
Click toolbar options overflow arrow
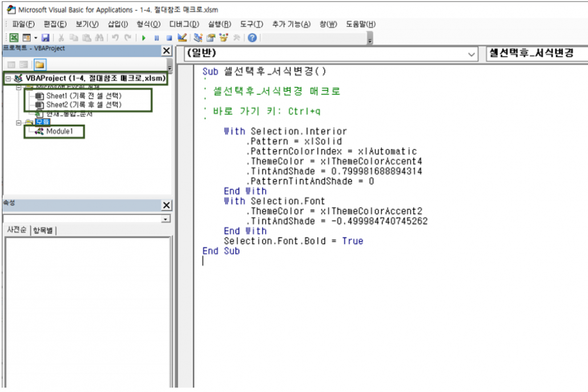(370, 39)
